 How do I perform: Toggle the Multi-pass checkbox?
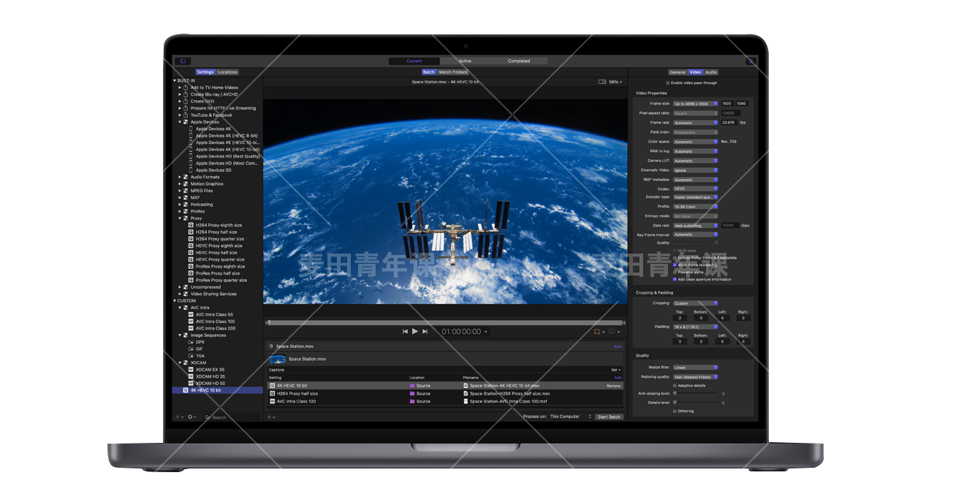(x=675, y=251)
